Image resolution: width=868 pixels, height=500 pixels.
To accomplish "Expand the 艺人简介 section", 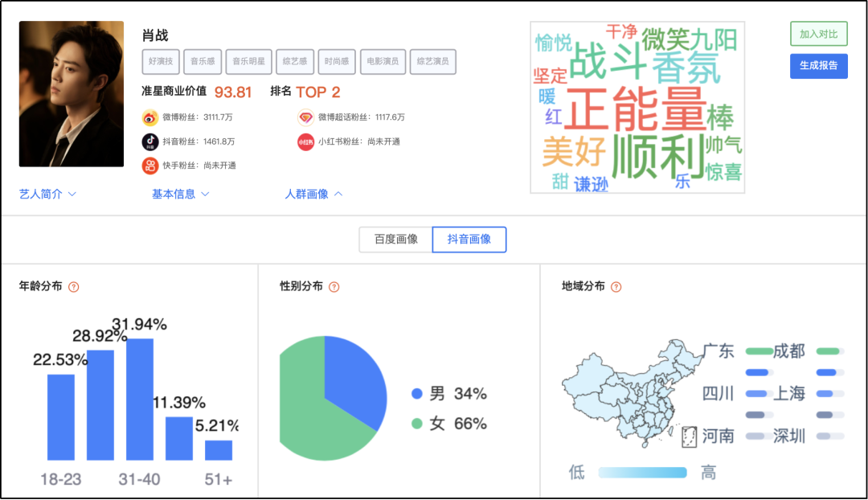I will click(47, 194).
